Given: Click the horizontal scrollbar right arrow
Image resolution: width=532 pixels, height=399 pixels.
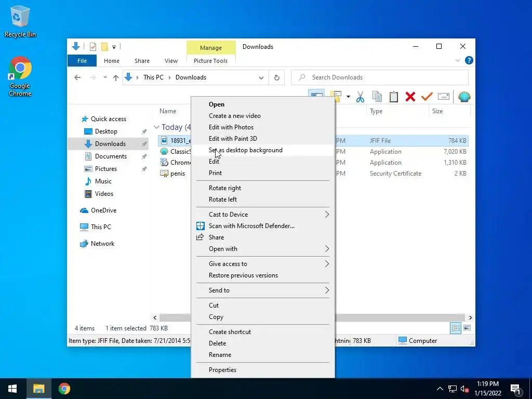Looking at the screenshot, I should pos(470,318).
